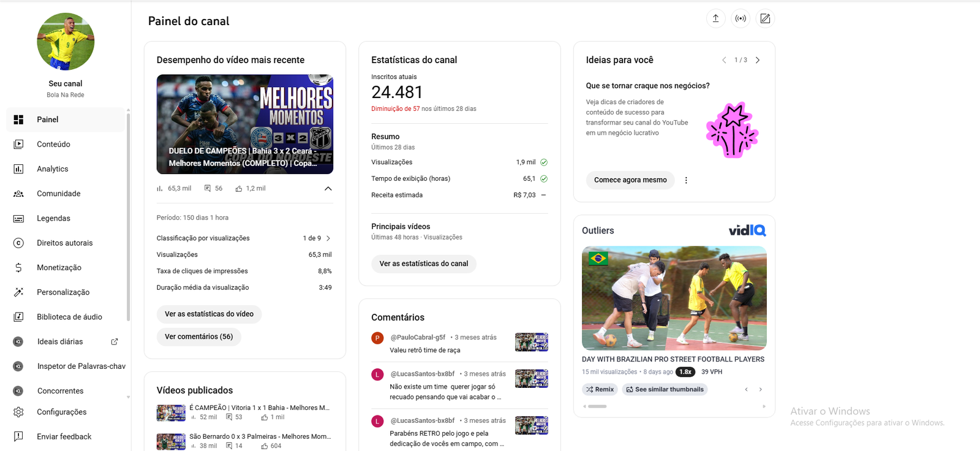Screen dimensions: 980x451
Task: Click the É CAMPEÃO video thumbnail
Action: [x=171, y=413]
